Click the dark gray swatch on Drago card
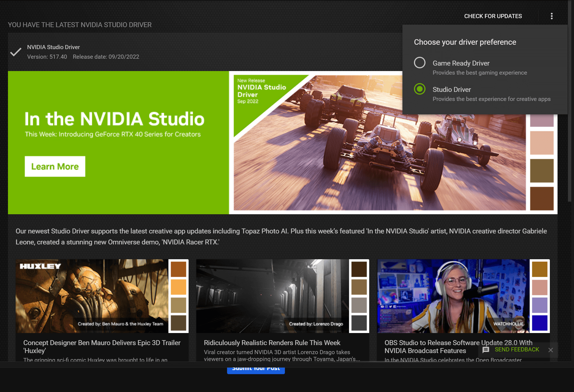The height and width of the screenshot is (392, 574). 359,323
